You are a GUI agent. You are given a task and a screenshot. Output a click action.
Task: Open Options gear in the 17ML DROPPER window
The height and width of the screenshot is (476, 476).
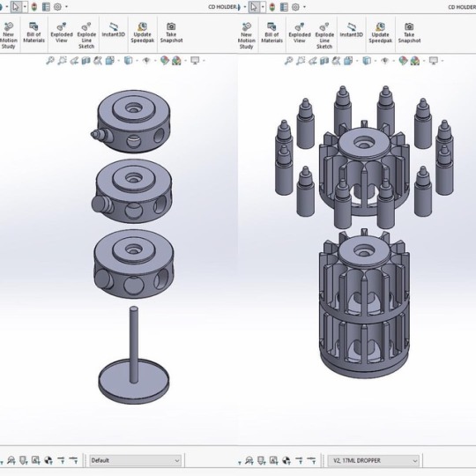295,7
